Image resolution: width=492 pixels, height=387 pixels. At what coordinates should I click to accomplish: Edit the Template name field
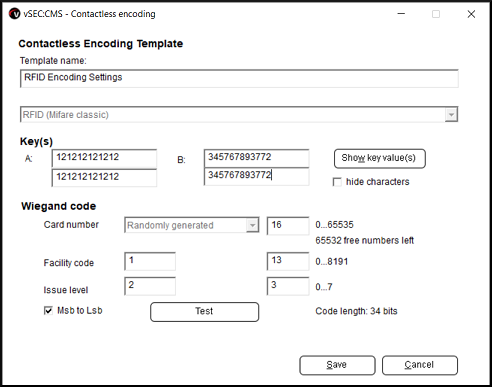(x=239, y=79)
